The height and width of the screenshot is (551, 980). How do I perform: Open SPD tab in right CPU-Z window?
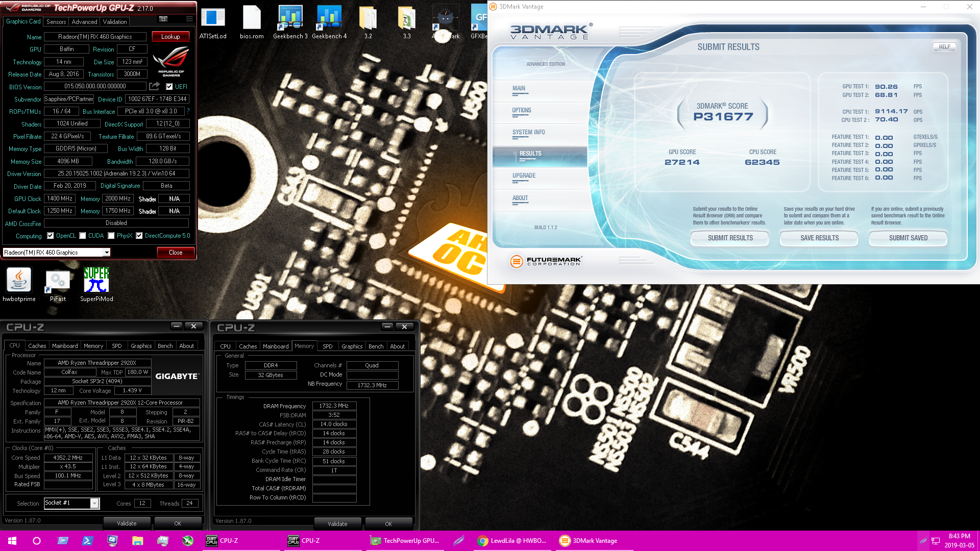point(328,346)
